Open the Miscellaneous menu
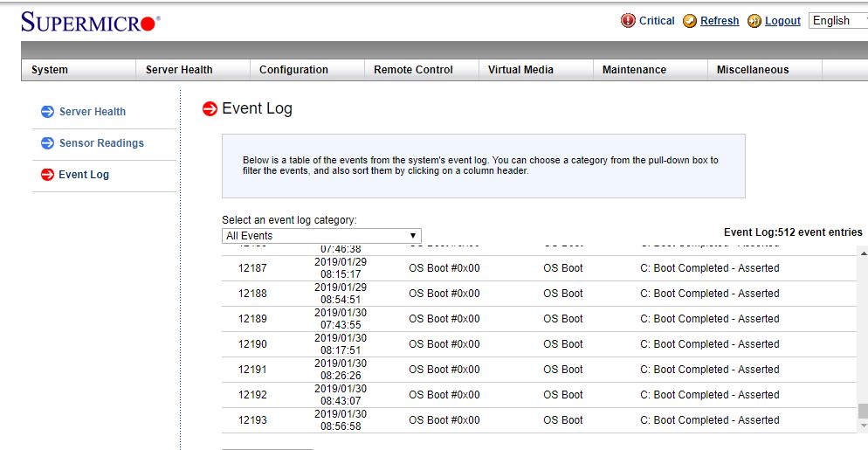The height and width of the screenshot is (450, 868). 752,70
